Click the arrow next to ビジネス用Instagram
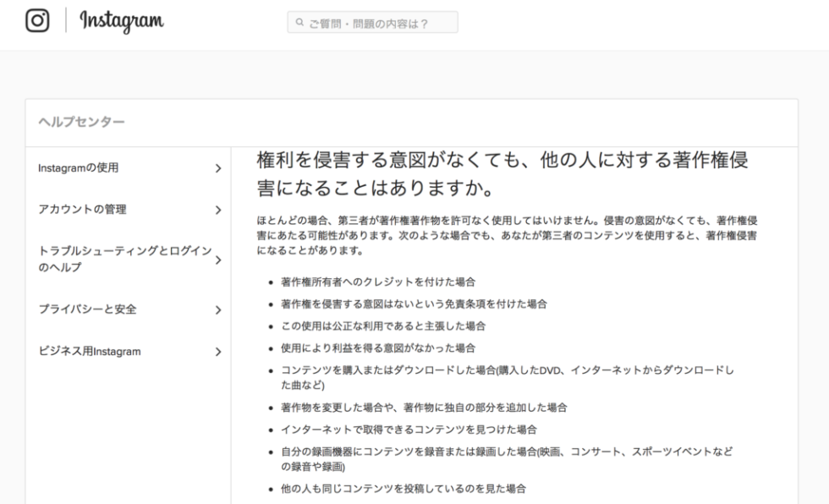 [218, 352]
